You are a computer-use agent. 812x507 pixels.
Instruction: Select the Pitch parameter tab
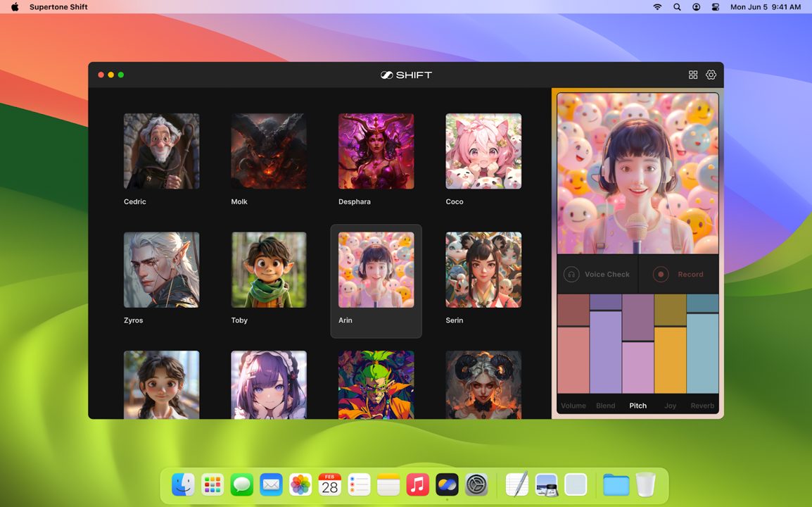[x=638, y=406]
